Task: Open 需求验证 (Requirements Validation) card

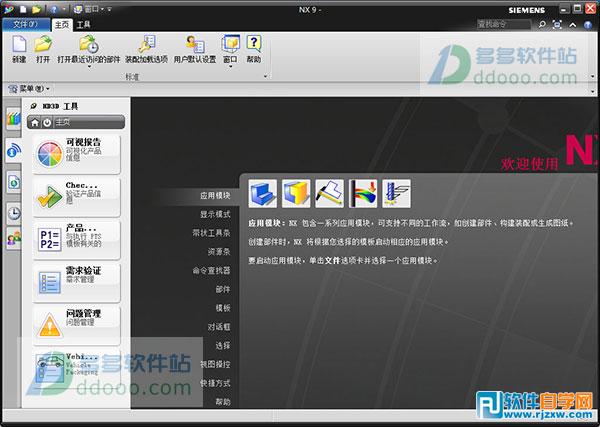Action: (x=77, y=282)
